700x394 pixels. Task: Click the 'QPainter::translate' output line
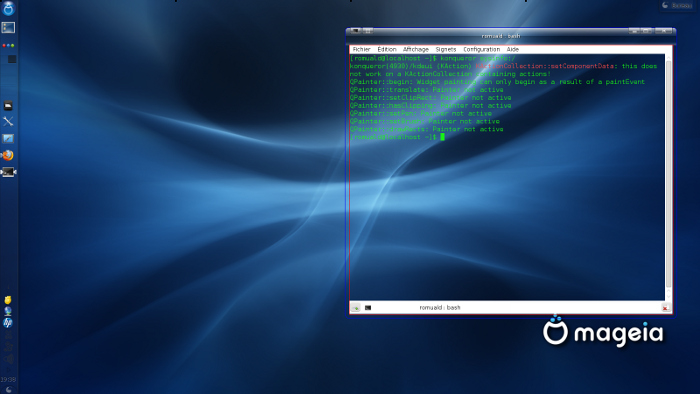tap(426, 90)
